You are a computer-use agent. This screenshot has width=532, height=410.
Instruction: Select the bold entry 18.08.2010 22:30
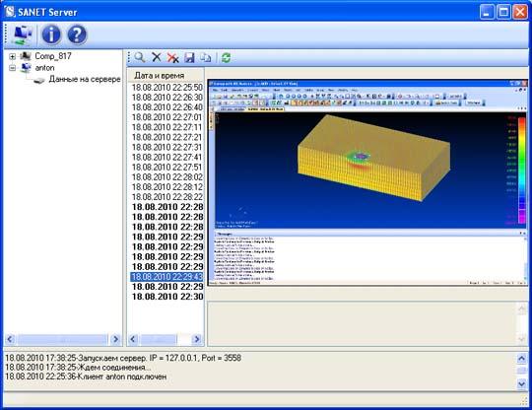[x=166, y=297]
